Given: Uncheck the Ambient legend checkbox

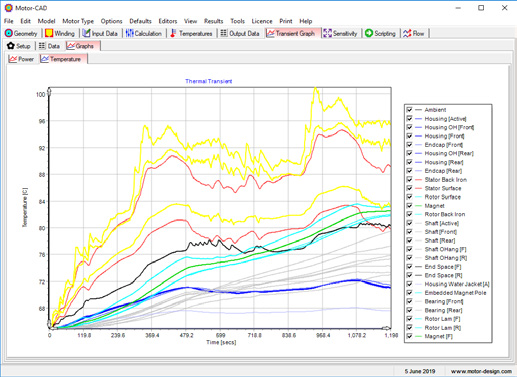Looking at the screenshot, I should click(410, 110).
